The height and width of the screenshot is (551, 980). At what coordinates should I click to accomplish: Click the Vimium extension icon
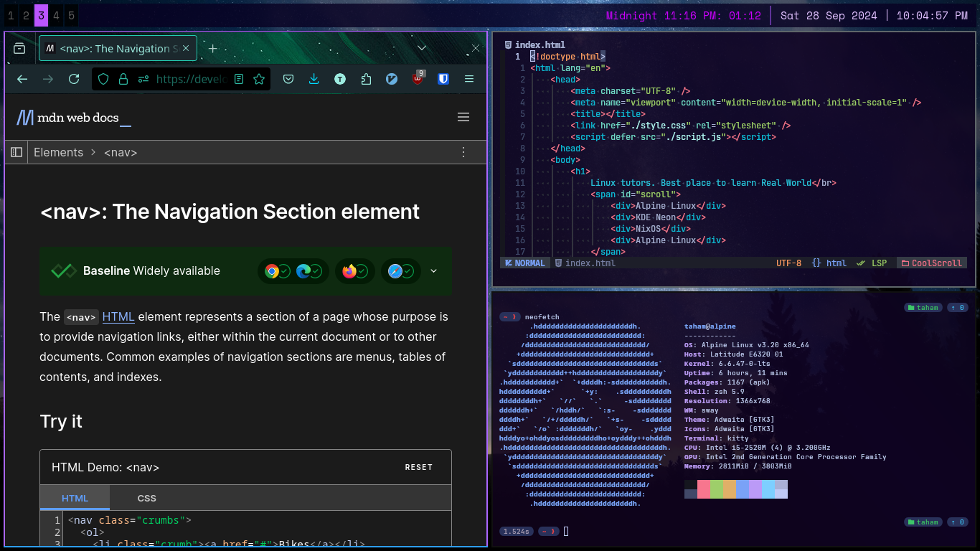pyautogui.click(x=392, y=79)
